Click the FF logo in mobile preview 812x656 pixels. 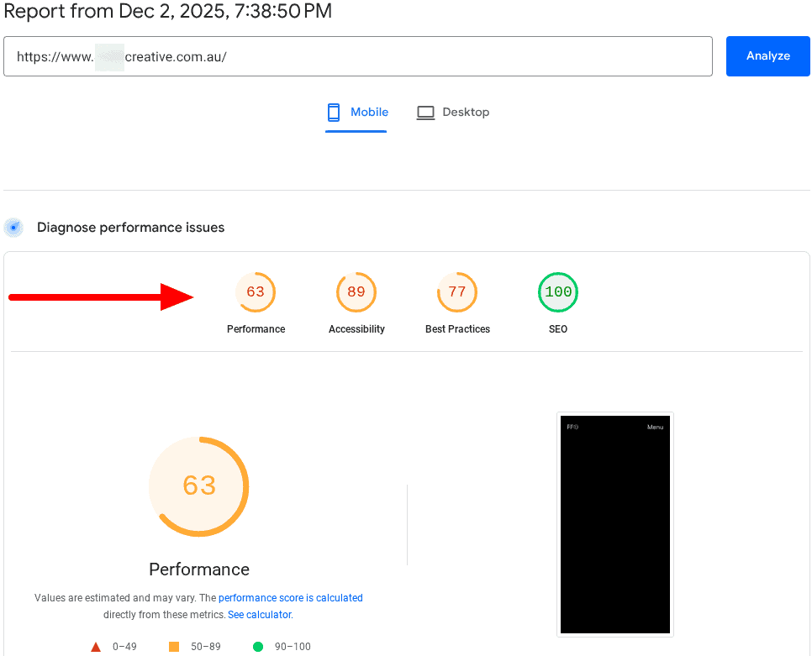[x=572, y=428]
